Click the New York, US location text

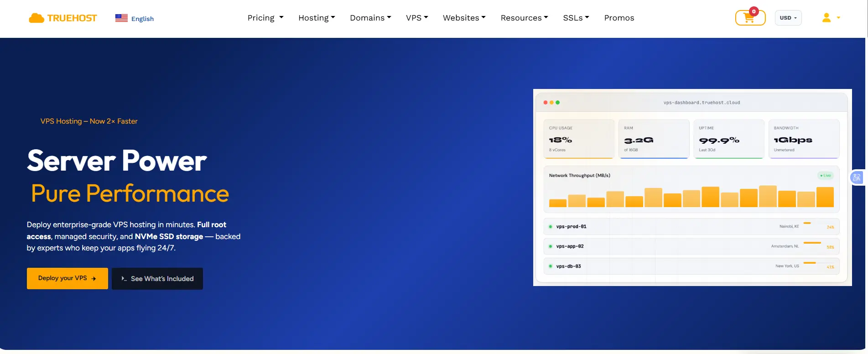787,266
